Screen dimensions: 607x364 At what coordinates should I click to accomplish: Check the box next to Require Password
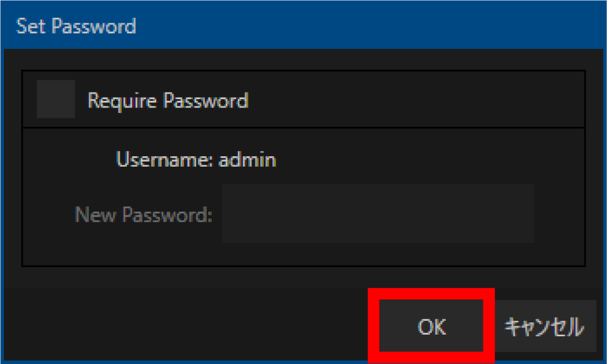(57, 100)
